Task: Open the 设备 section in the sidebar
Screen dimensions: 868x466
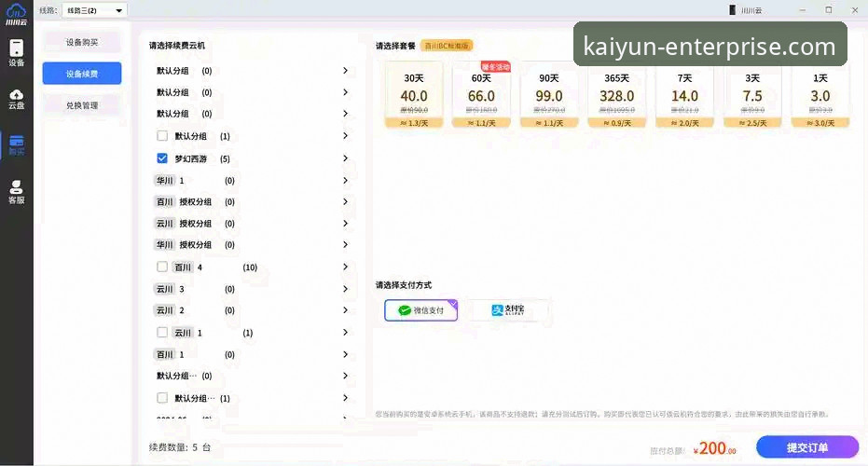Action: click(16, 52)
